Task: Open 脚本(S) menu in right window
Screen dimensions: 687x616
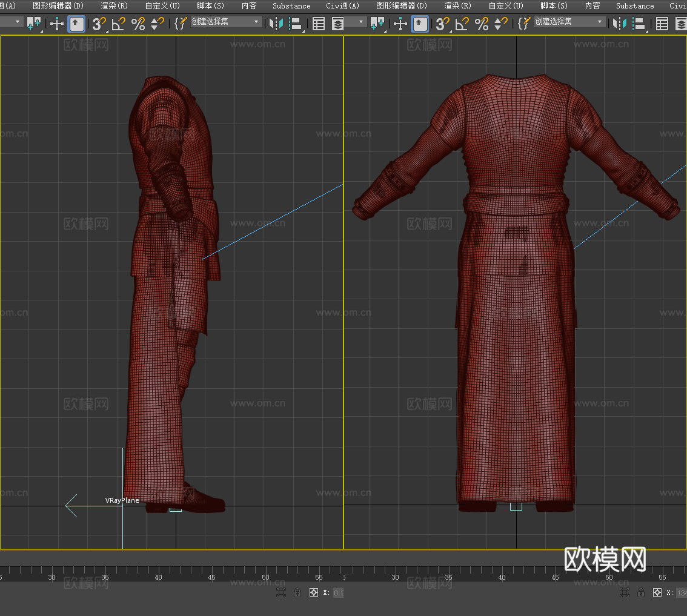Action: [554, 5]
